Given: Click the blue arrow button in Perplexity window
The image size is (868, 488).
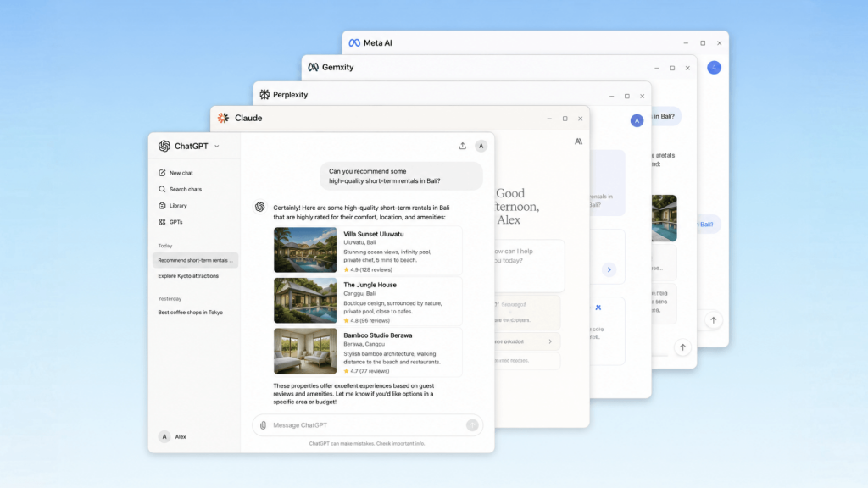Looking at the screenshot, I should click(609, 269).
